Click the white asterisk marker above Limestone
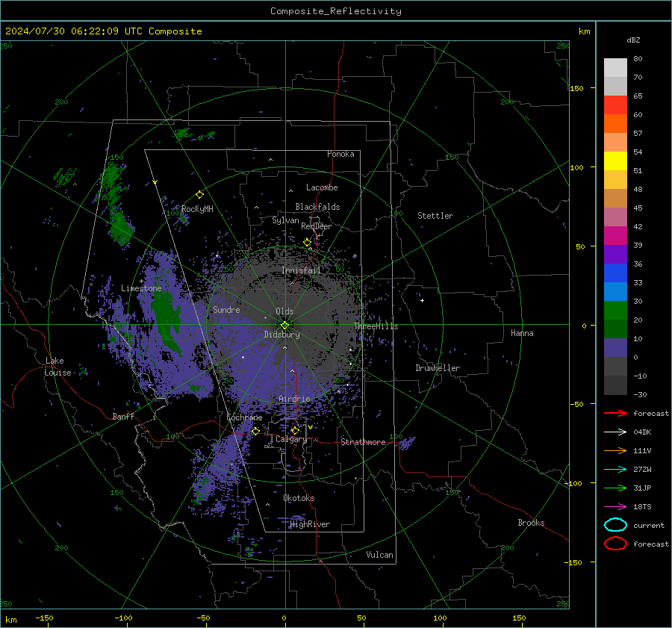This screenshot has width=672, height=628. 141,282
